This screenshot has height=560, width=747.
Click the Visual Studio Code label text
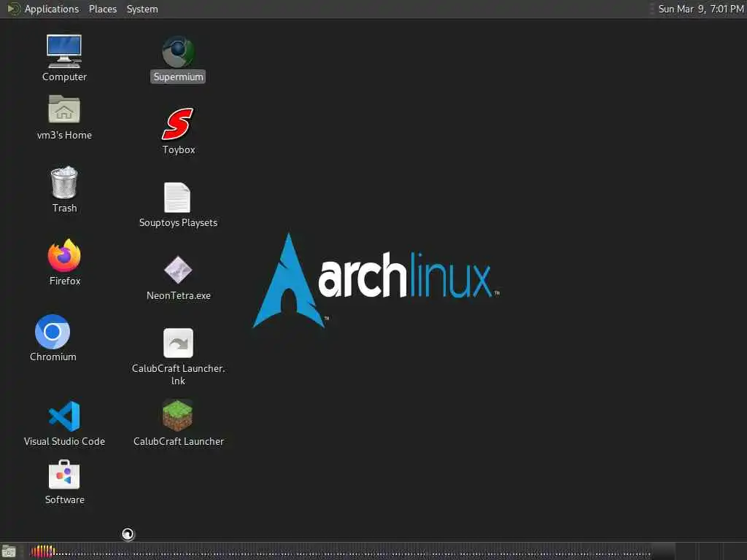pos(64,441)
